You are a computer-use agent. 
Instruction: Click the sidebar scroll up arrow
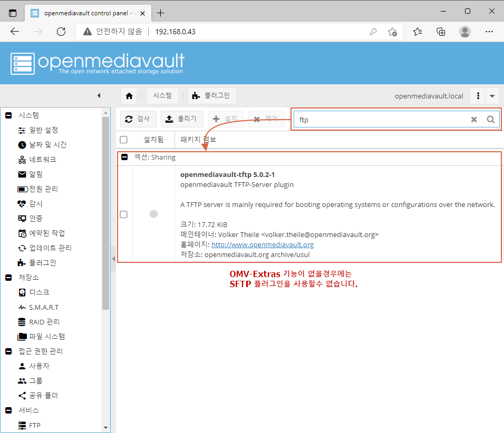[106, 113]
